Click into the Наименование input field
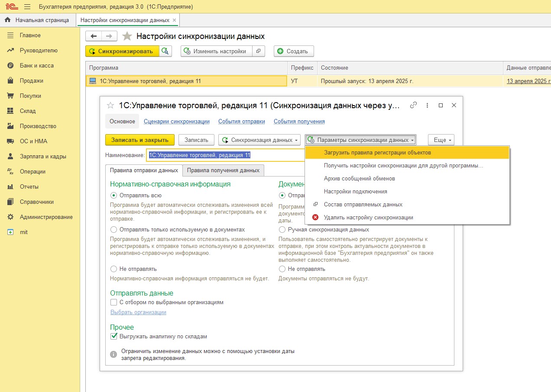 click(x=226, y=155)
